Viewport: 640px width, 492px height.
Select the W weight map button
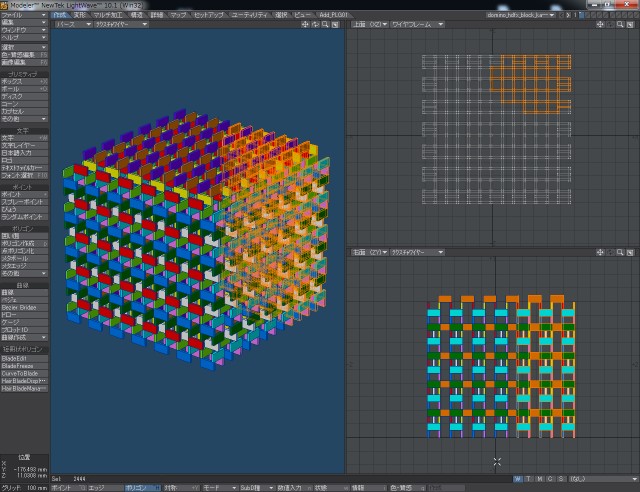tap(518, 479)
